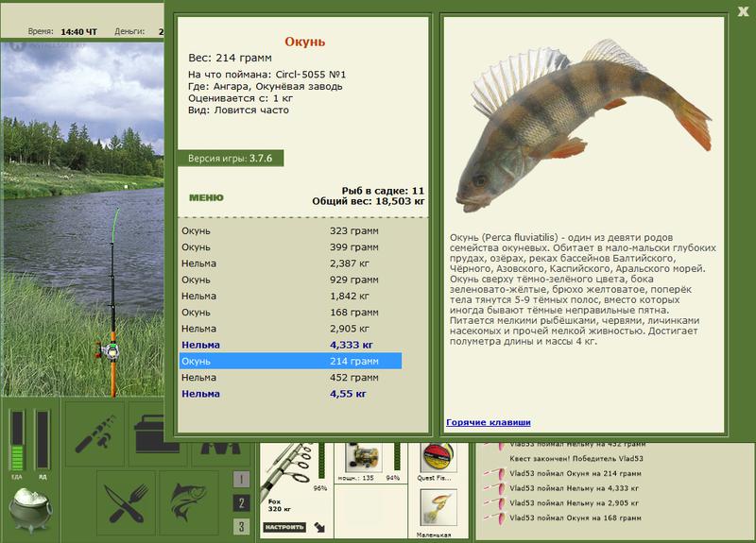This screenshot has height=543, width=756.
Task: Click chat message Vlad53 поймал Нельму 4,333 кг
Action: pyautogui.click(x=574, y=488)
